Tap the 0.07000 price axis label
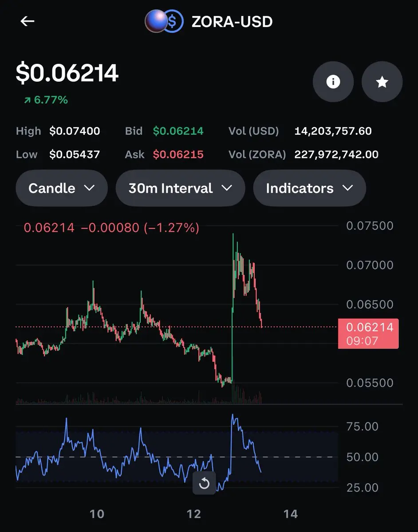418x532 pixels. [370, 265]
